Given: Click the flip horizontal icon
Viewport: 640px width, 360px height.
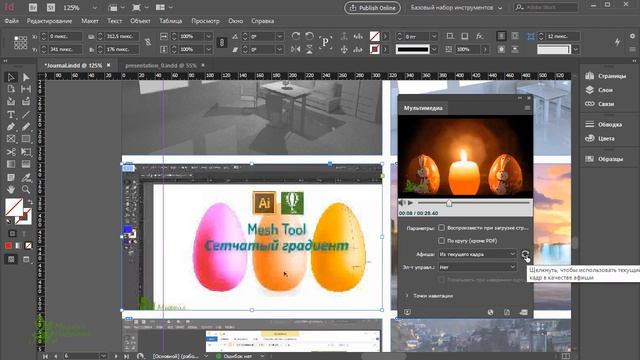Looking at the screenshot, I should (x=296, y=49).
